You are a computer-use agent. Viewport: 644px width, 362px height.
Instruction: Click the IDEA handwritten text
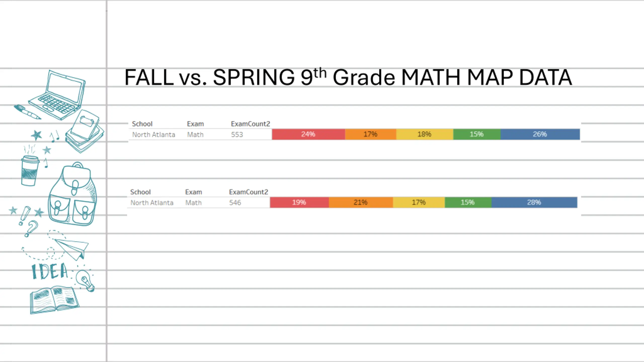(50, 271)
